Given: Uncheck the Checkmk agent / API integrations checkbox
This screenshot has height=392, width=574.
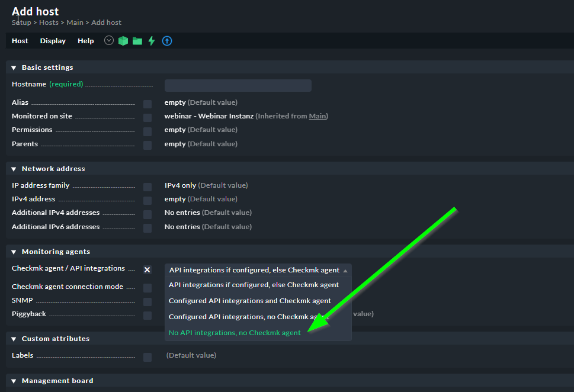Looking at the screenshot, I should click(147, 270).
